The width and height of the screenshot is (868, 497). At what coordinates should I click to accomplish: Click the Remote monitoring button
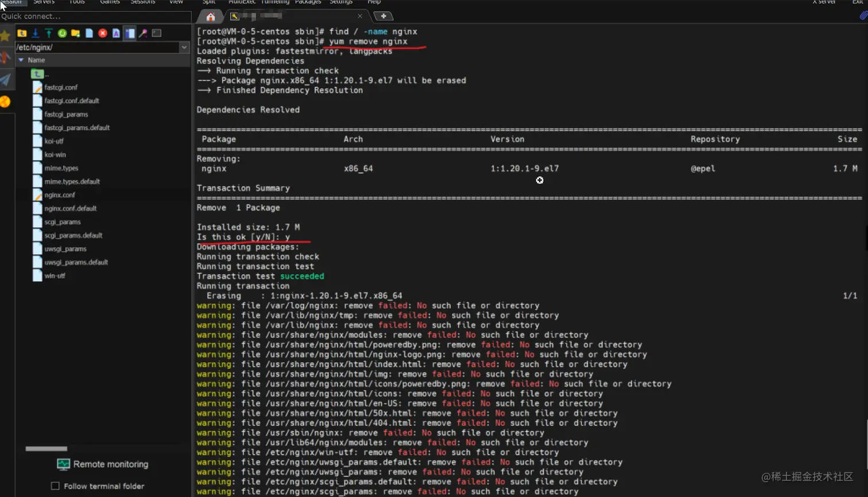(103, 464)
